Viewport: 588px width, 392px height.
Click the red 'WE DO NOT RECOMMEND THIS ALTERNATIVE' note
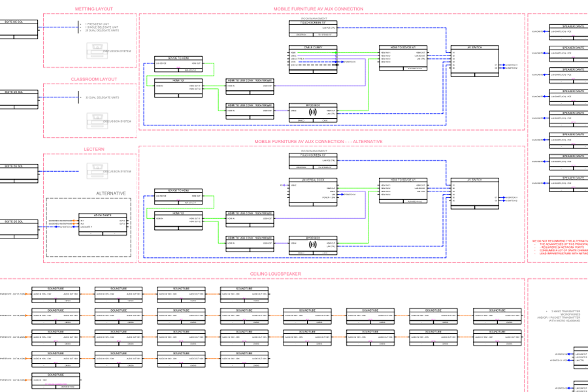point(560,241)
